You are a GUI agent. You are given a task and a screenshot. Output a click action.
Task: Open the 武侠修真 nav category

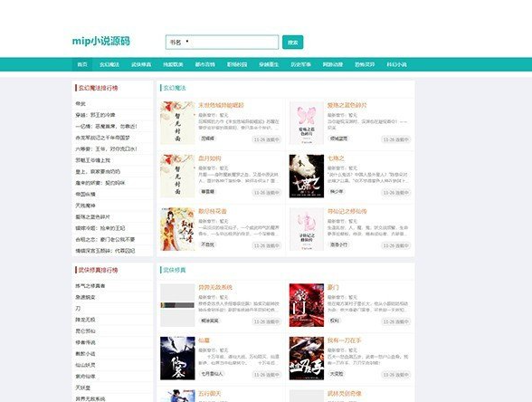pyautogui.click(x=141, y=64)
